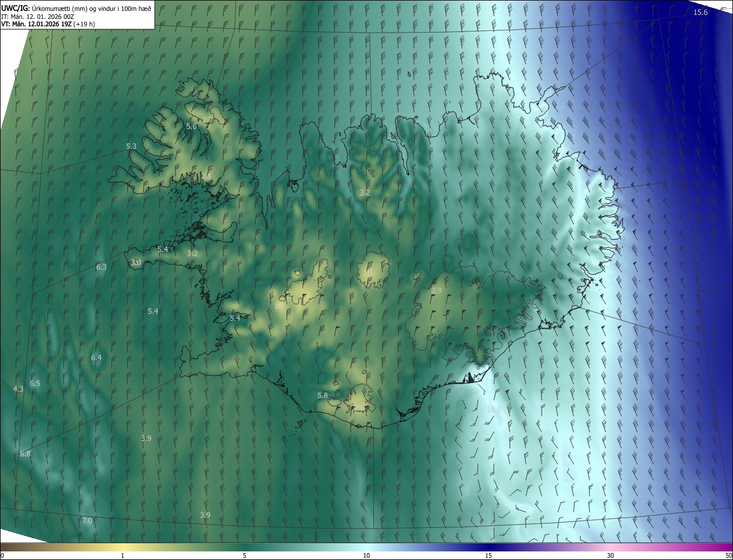
Task: Click the color scale tick labeled 15
Action: (488, 556)
